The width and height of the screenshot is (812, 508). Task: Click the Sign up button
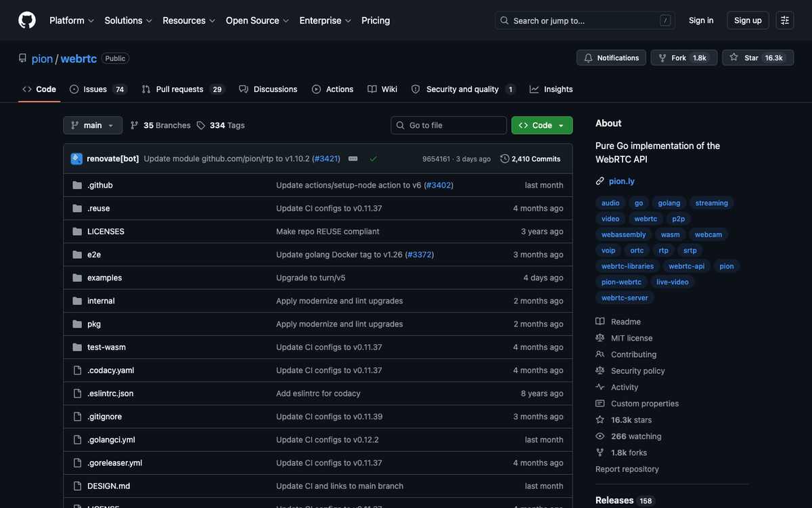click(748, 20)
